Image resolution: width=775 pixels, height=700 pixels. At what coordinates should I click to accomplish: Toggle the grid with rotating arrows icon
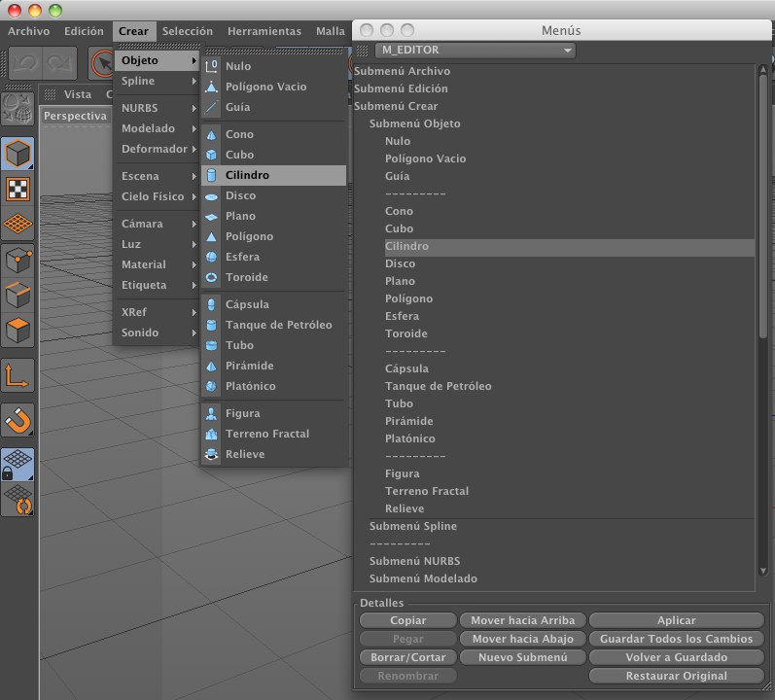(18, 500)
